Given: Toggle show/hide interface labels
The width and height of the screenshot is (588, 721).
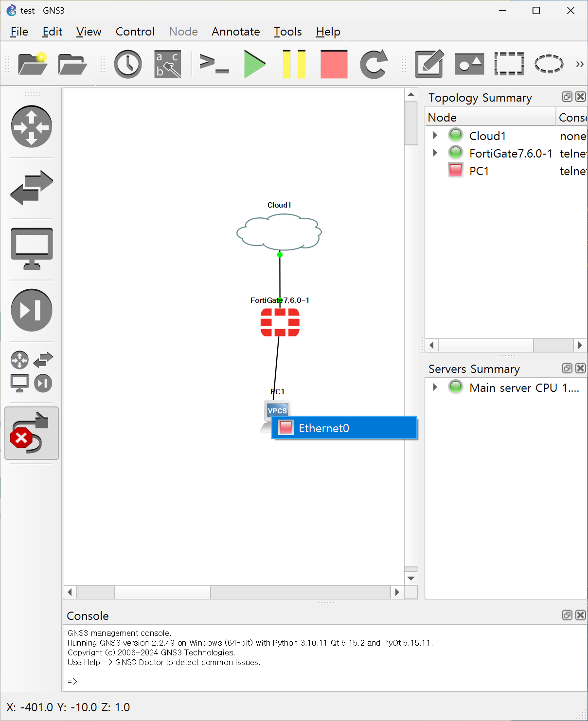Looking at the screenshot, I should click(x=168, y=64).
